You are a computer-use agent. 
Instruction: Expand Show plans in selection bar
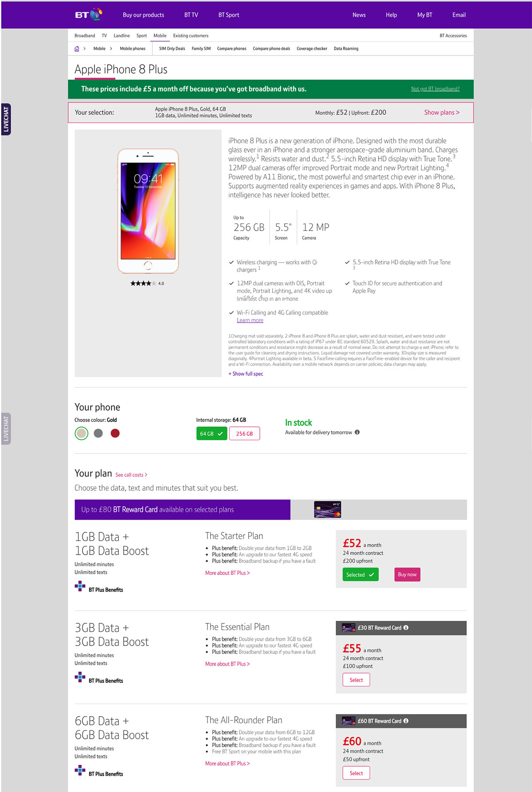442,112
